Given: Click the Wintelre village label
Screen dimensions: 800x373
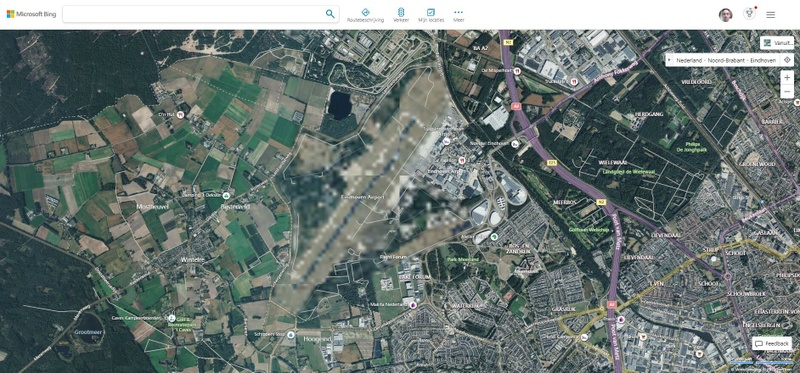Looking at the screenshot, I should 192,260.
